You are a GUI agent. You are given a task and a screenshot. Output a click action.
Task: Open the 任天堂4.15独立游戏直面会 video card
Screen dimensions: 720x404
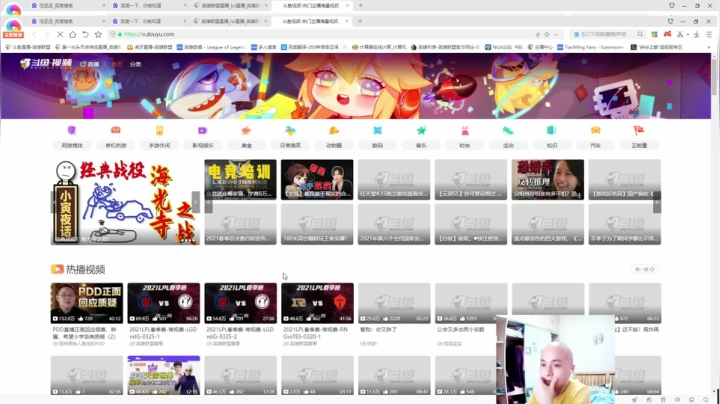tap(394, 180)
